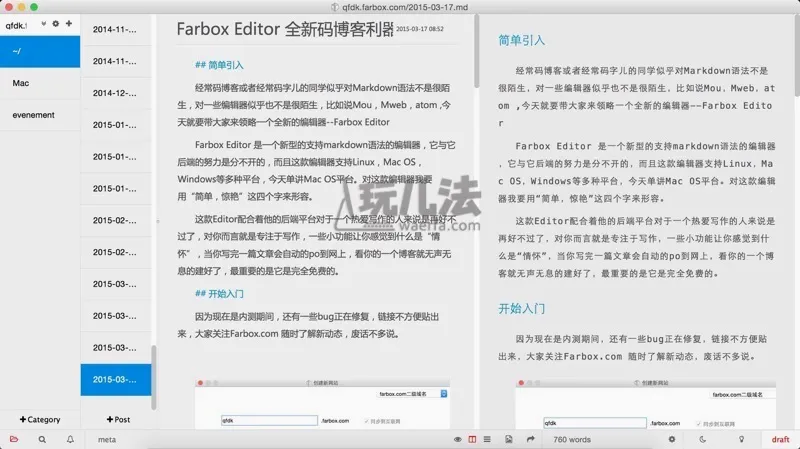Click the 760 words counter
This screenshot has width=800, height=449.
(x=572, y=439)
